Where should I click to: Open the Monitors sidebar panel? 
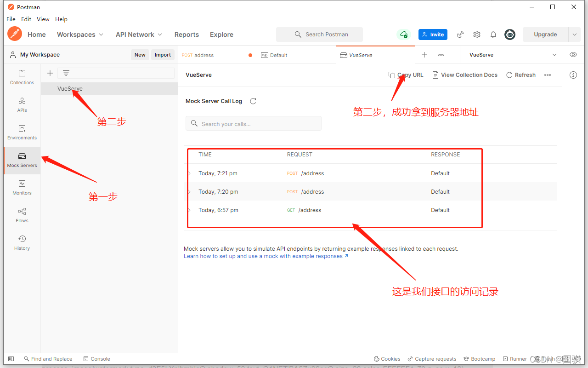pos(22,188)
